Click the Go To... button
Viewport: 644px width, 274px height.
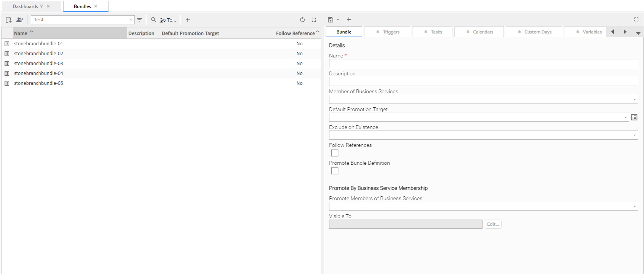(x=164, y=20)
